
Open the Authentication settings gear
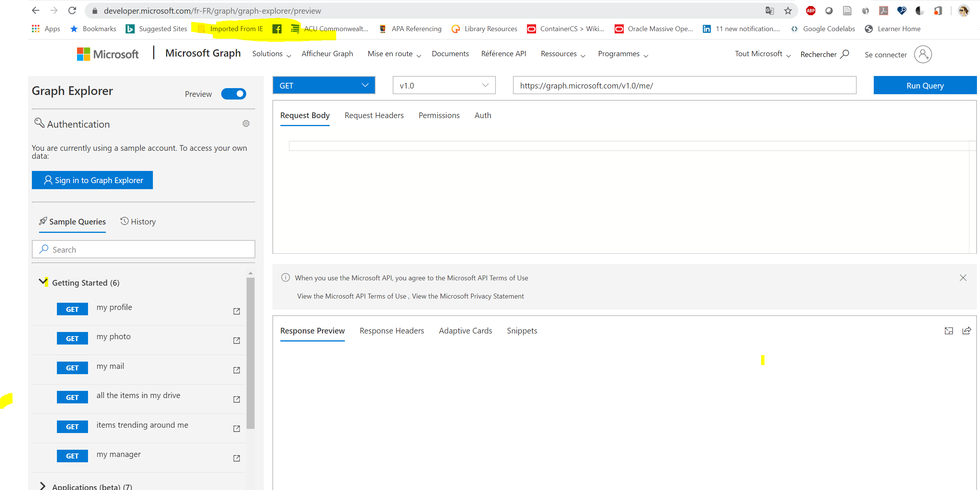[x=246, y=123]
